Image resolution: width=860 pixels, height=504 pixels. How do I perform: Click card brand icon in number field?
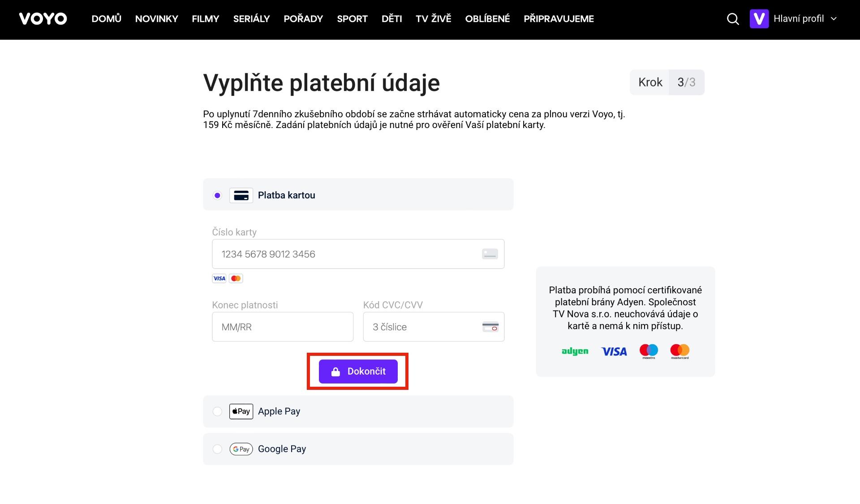click(490, 254)
